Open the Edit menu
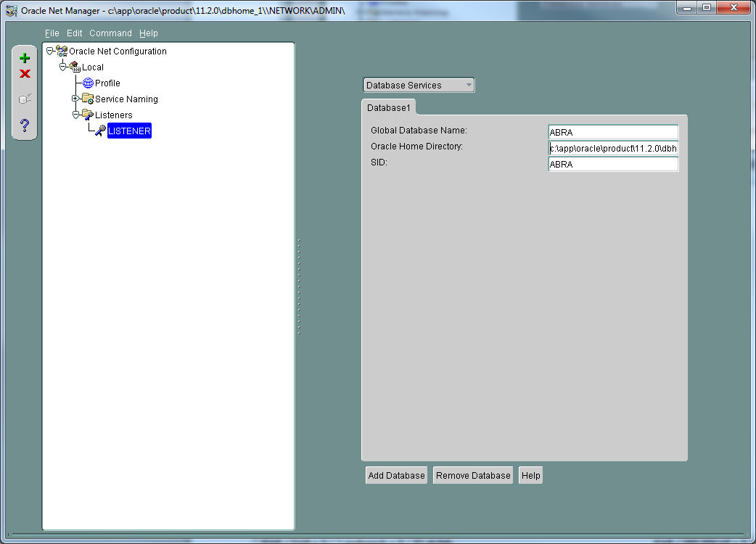This screenshot has height=544, width=756. point(74,33)
